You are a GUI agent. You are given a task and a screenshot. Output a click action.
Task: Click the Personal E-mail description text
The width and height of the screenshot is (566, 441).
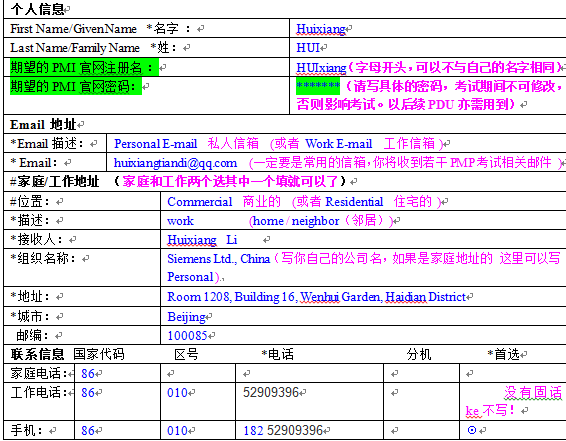156,144
